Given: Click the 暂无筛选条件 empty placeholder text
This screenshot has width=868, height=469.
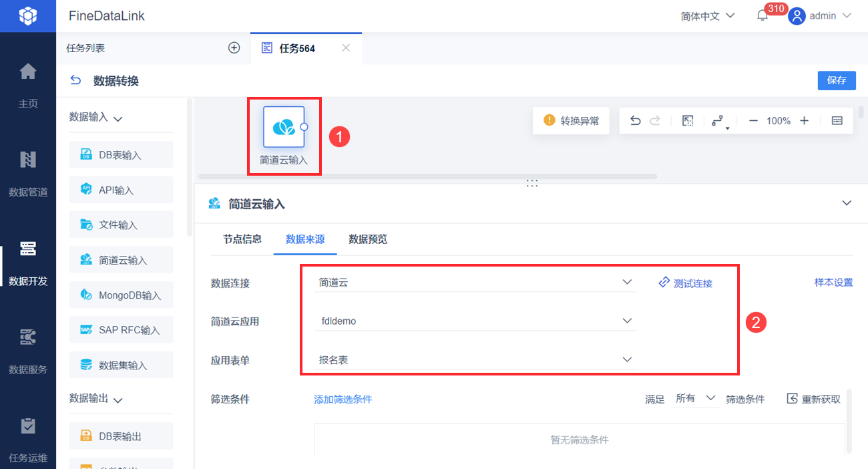Looking at the screenshot, I should (x=580, y=440).
